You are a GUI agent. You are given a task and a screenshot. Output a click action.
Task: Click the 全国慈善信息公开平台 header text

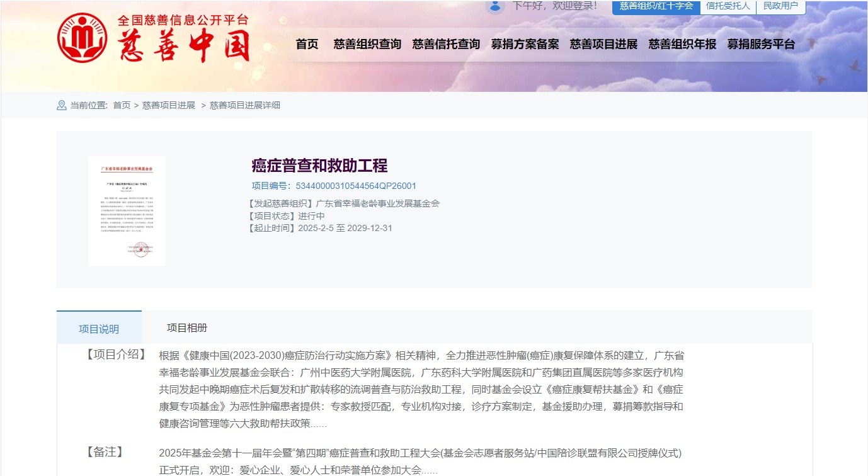pos(183,20)
